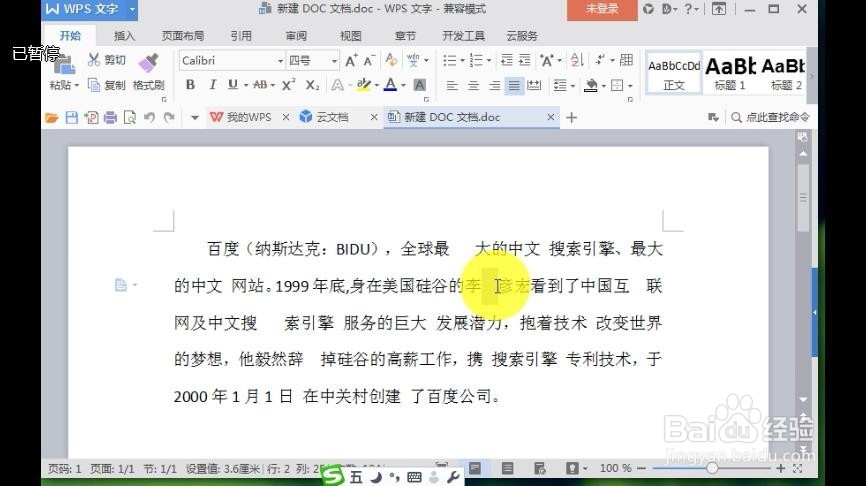This screenshot has height=486, width=866.
Task: Click the font color A swatch
Action: pyautogui.click(x=390, y=84)
